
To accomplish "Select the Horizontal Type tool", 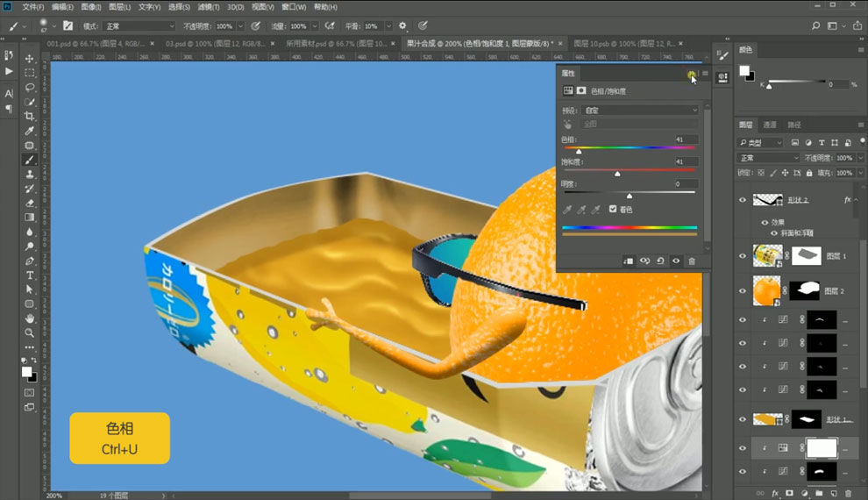I will (29, 275).
